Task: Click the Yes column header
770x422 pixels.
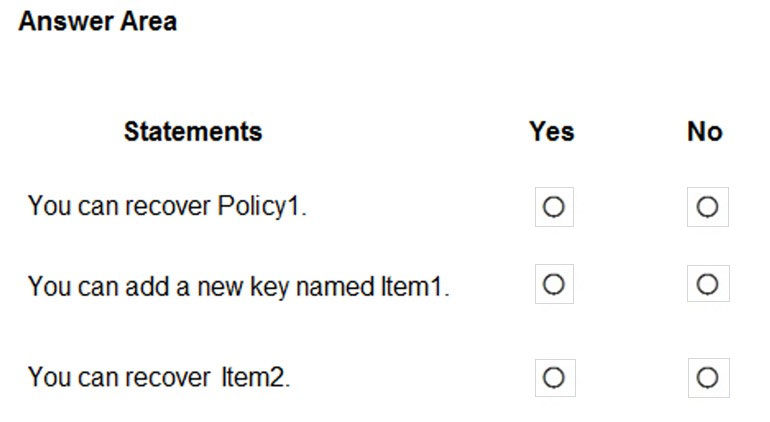Action: (x=552, y=131)
